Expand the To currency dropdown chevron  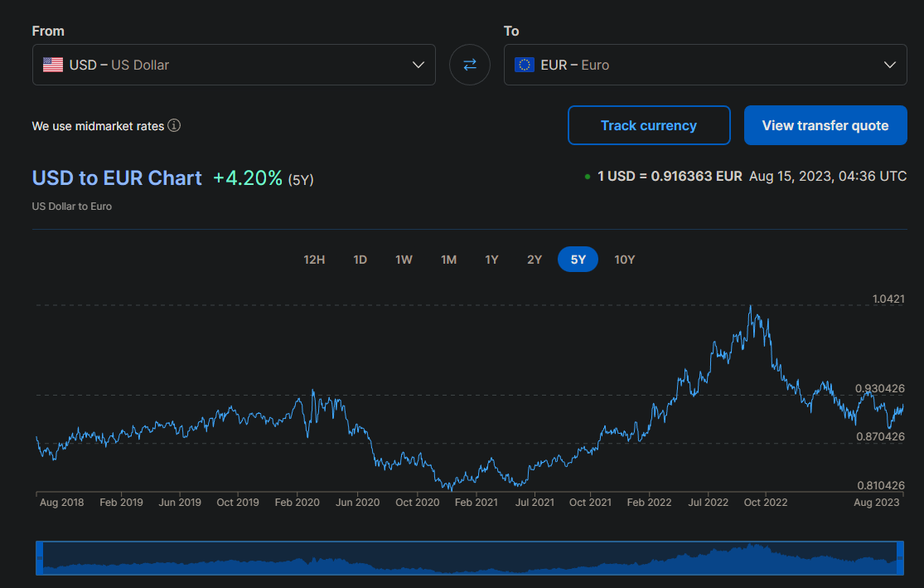[890, 65]
